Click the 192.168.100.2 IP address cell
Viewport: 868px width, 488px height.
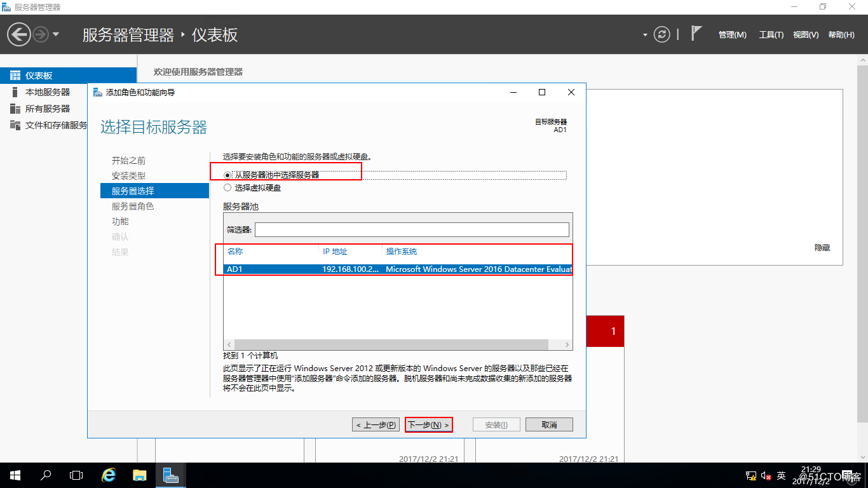[x=351, y=269]
